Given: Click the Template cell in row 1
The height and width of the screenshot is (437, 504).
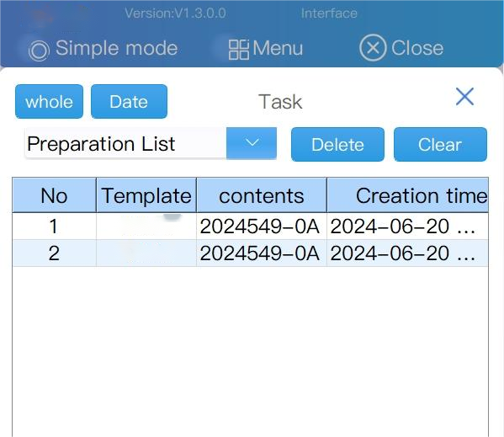Looking at the screenshot, I should pyautogui.click(x=146, y=226).
